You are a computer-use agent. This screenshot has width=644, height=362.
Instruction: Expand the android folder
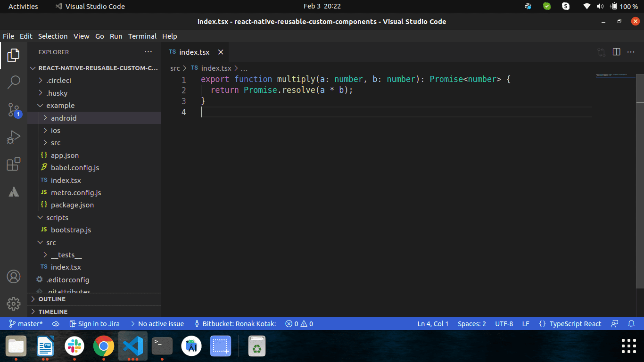pyautogui.click(x=64, y=118)
